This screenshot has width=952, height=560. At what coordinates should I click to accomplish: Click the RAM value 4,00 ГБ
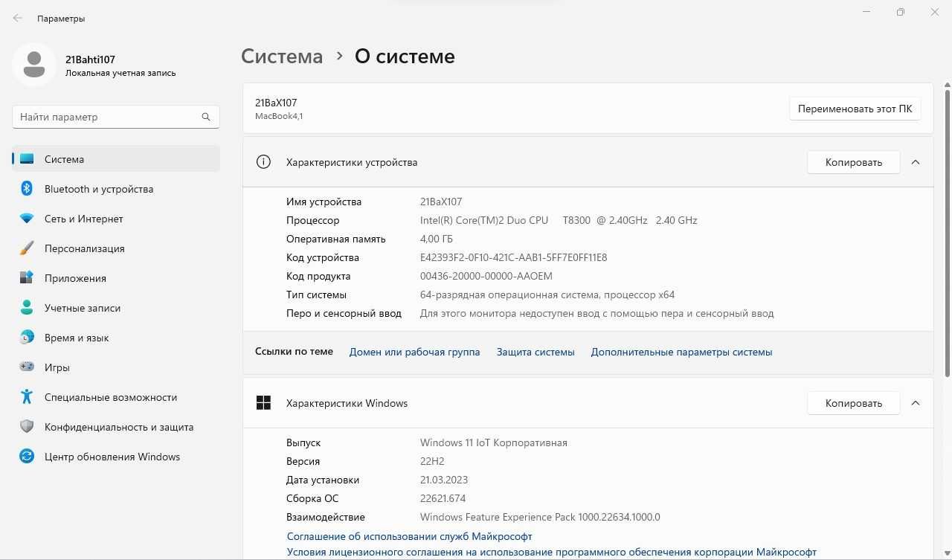pos(437,239)
